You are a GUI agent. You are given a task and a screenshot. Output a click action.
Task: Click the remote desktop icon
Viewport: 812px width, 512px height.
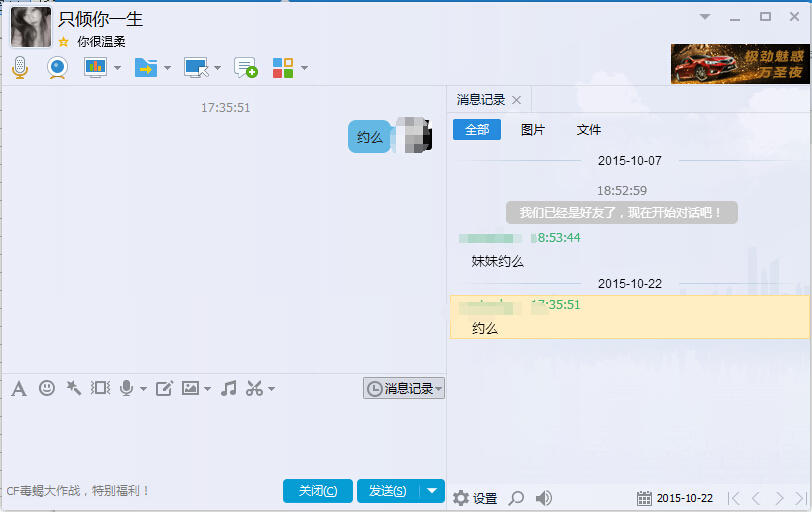click(196, 68)
